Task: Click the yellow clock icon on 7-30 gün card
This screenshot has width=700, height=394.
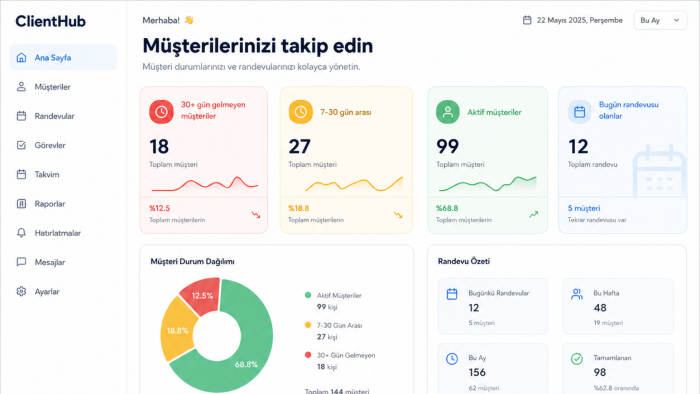Action: (300, 112)
